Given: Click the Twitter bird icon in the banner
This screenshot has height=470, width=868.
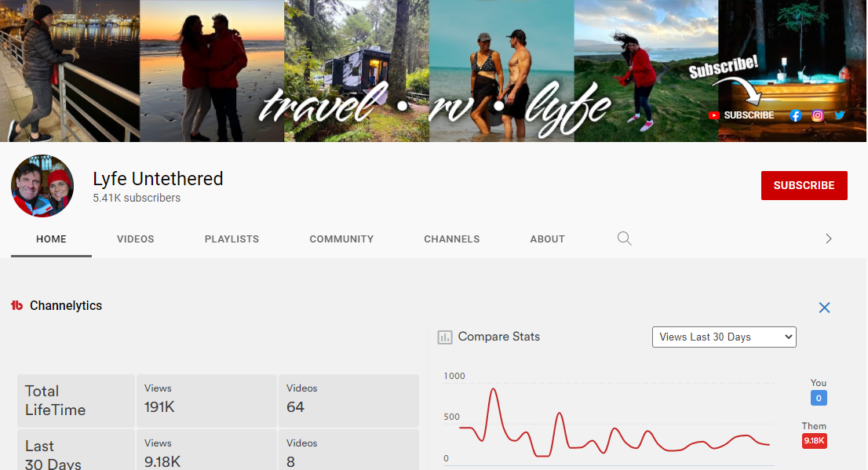Looking at the screenshot, I should (840, 115).
